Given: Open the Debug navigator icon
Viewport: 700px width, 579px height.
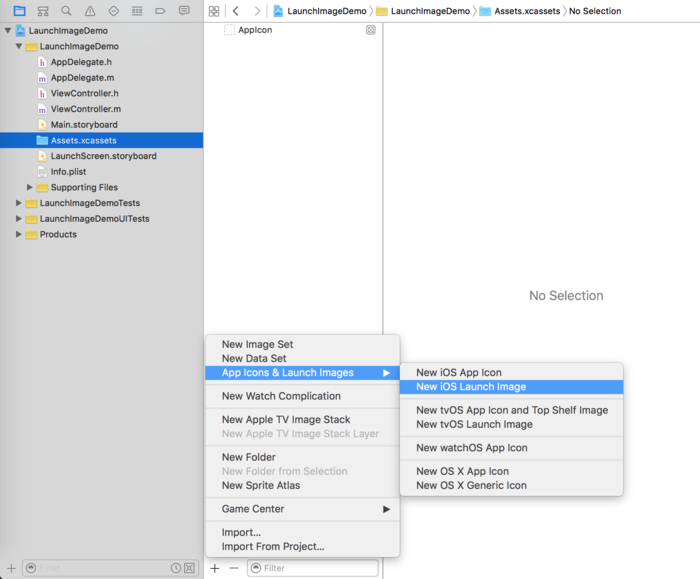Looking at the screenshot, I should 137,11.
